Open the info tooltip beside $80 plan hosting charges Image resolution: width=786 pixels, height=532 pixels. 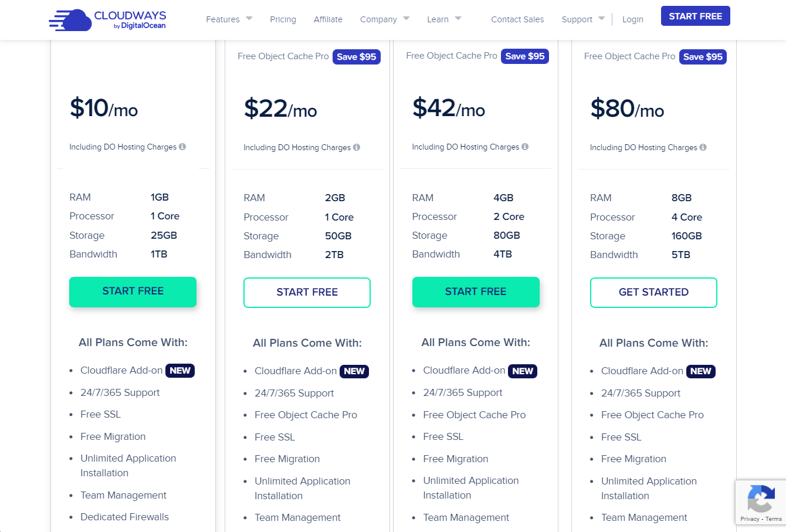(x=703, y=147)
